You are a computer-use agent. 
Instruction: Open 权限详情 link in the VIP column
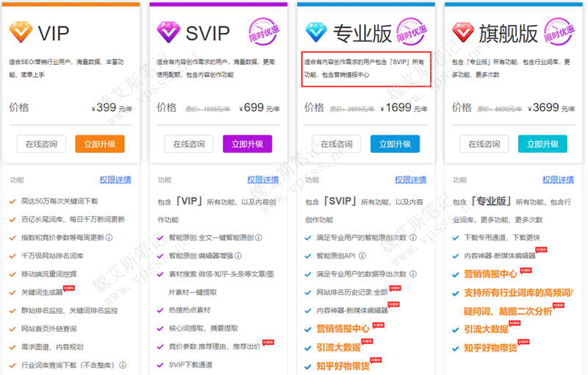point(115,179)
